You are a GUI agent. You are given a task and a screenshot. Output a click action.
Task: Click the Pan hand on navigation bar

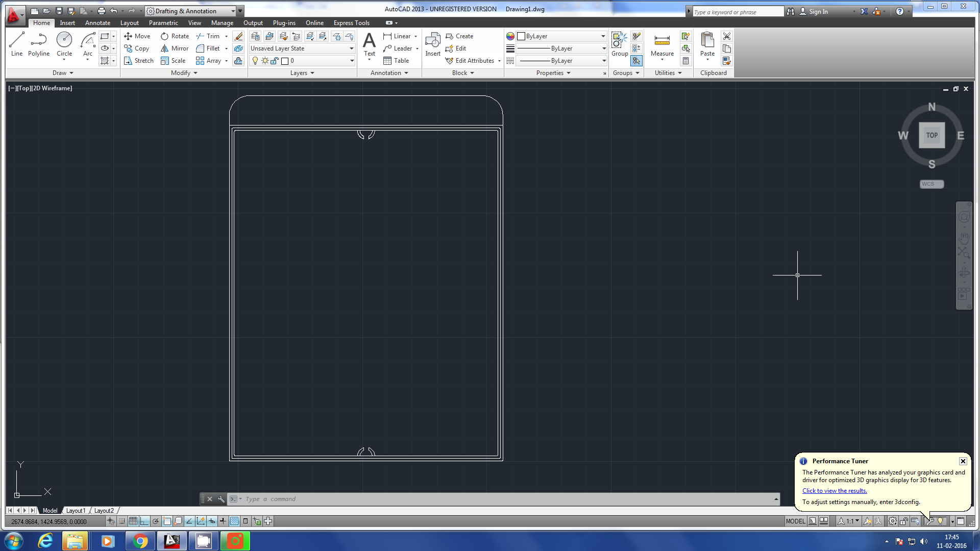[964, 238]
